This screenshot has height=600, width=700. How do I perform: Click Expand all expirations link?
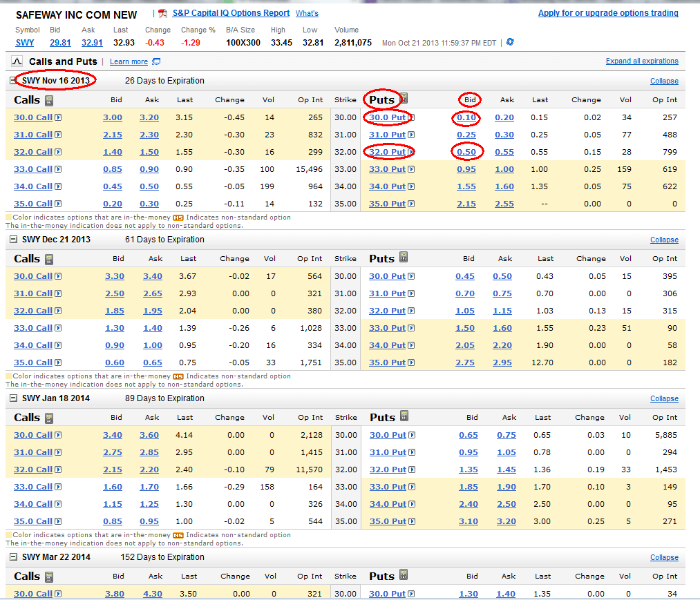pos(642,61)
